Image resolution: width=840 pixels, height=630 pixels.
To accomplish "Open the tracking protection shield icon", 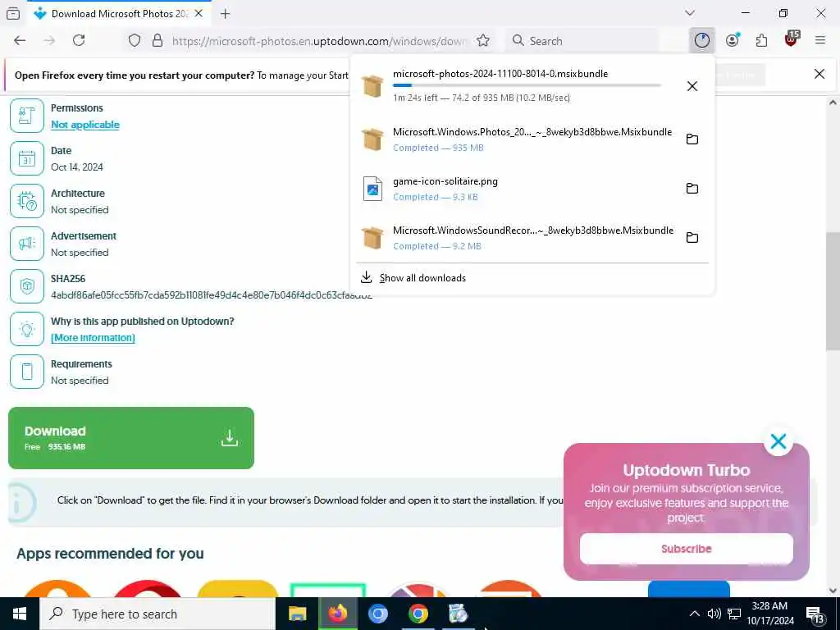I will (x=135, y=41).
